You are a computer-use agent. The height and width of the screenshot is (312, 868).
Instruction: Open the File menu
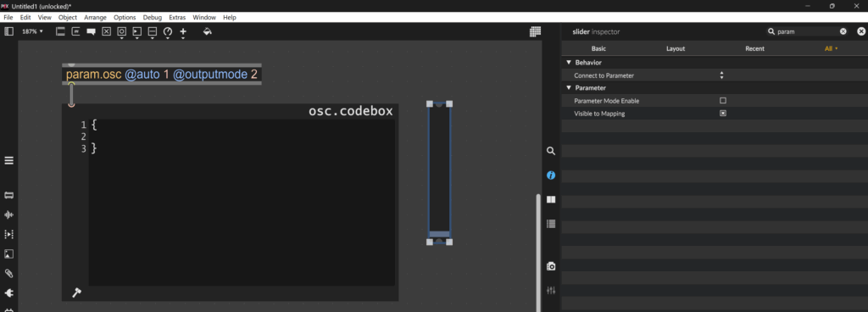pyautogui.click(x=8, y=17)
